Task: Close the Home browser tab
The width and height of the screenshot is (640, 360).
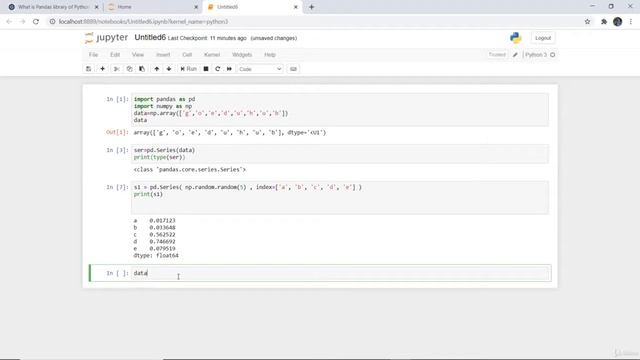Action: [196, 7]
